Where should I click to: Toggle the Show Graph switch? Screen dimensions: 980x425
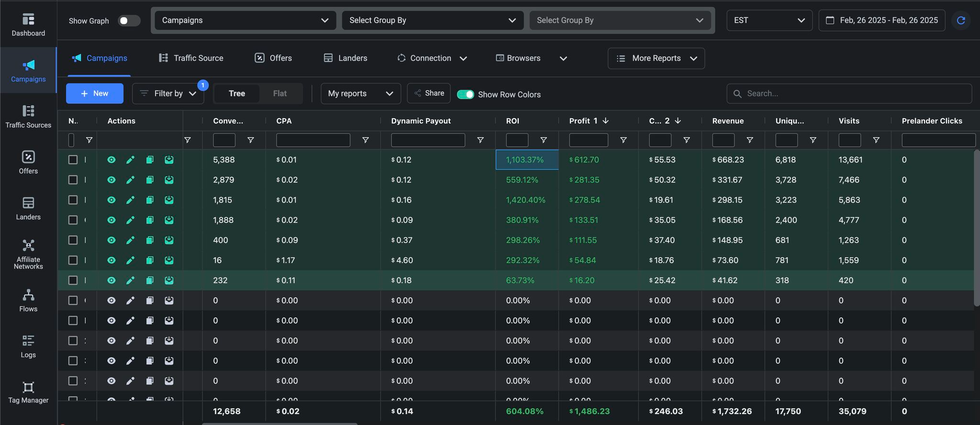click(129, 21)
